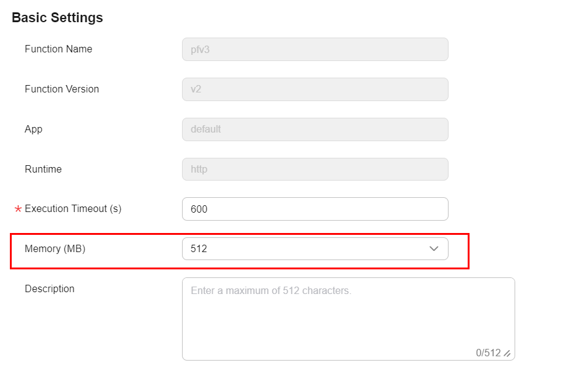
Task: Click the 'Enter a maximum of 512 characters' placeholder
Action: pyautogui.click(x=271, y=290)
